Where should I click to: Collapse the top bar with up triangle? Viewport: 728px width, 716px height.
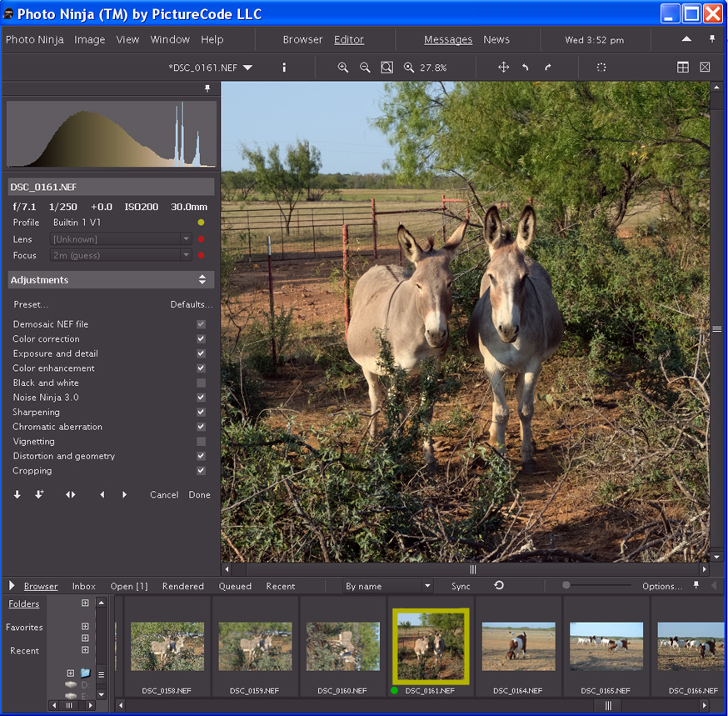(686, 39)
